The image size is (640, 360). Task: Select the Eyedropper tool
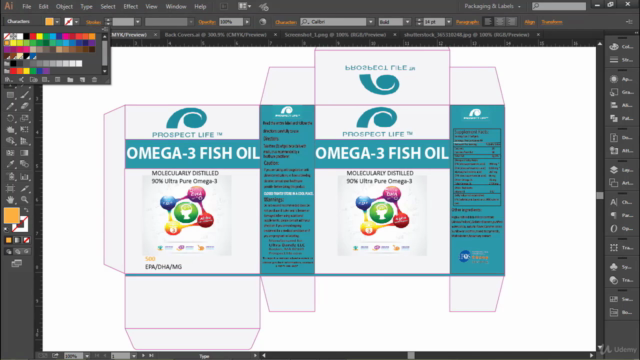[x=10, y=164]
